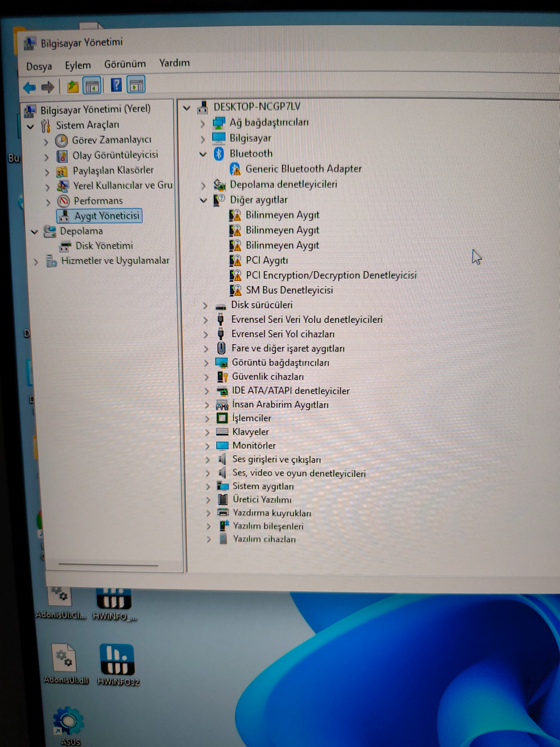The width and height of the screenshot is (560, 747).
Task: Select the AdonisUI.dll desktop file
Action: (x=65, y=664)
